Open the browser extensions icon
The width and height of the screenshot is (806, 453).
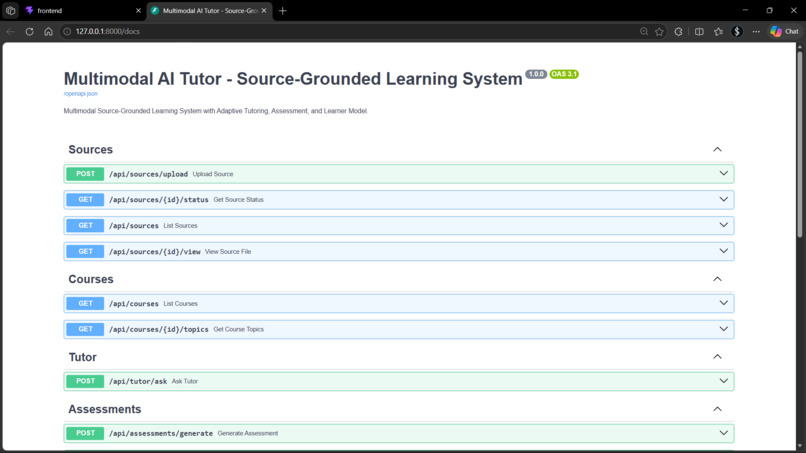tap(679, 31)
